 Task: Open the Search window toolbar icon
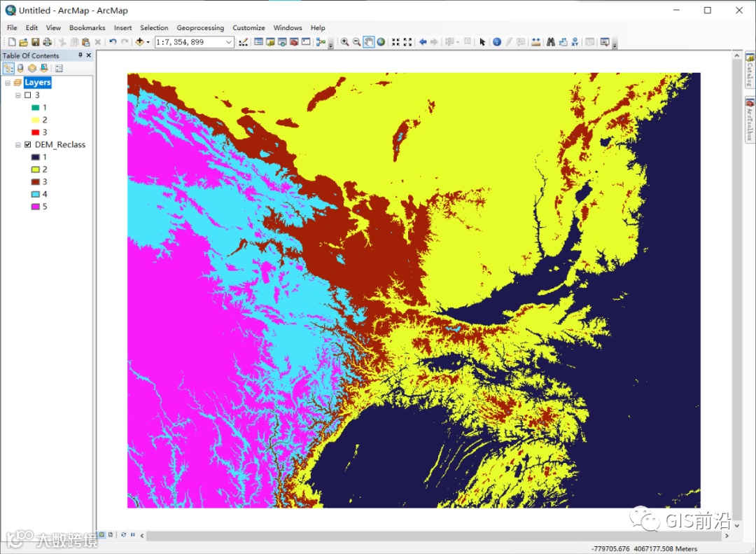[x=282, y=42]
